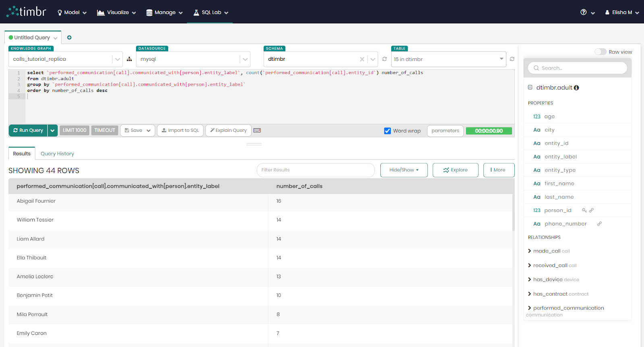Click the knowledge graph hierarchy icon
The image size is (644, 347).
129,59
